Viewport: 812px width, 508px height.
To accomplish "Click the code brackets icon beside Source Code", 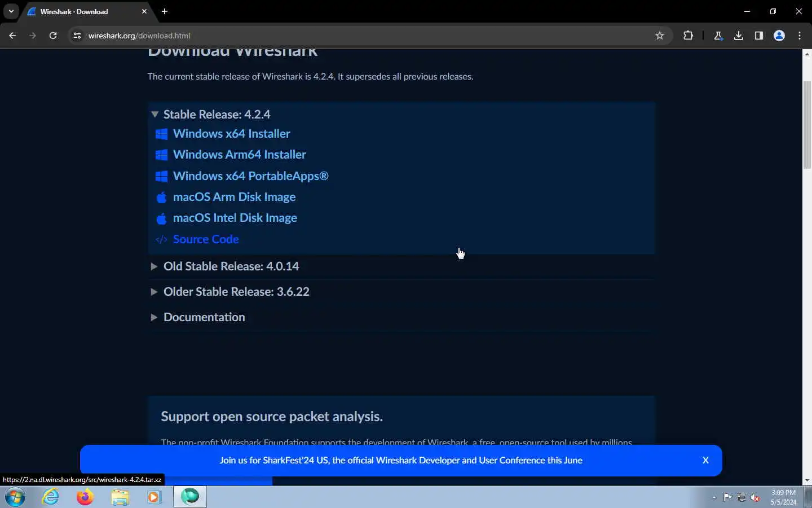I will pos(161,239).
